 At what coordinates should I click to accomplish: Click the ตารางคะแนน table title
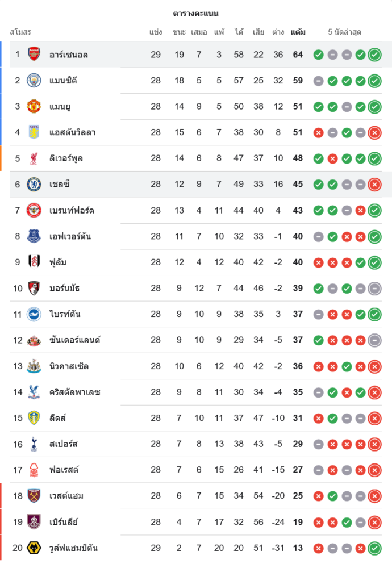[x=196, y=14]
